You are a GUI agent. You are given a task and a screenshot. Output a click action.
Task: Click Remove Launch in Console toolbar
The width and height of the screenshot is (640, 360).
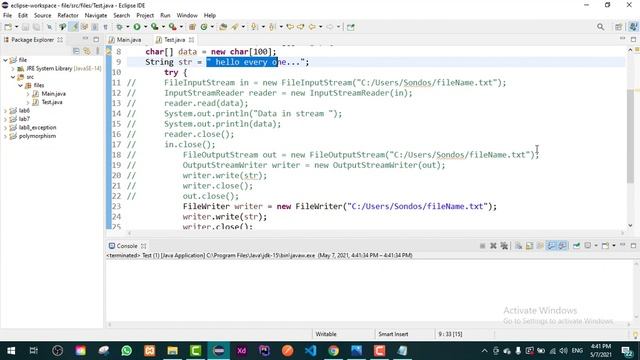(x=493, y=246)
